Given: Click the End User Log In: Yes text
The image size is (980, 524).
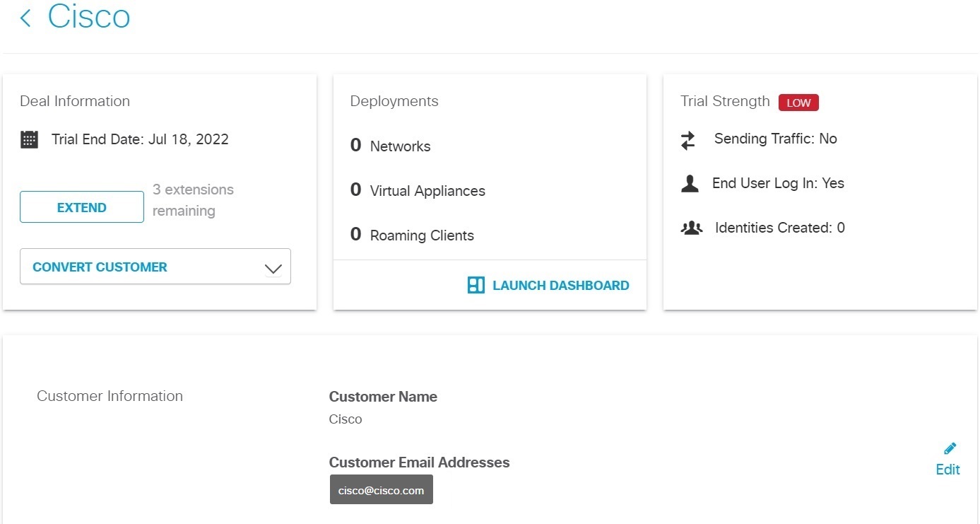Looking at the screenshot, I should tap(778, 183).
